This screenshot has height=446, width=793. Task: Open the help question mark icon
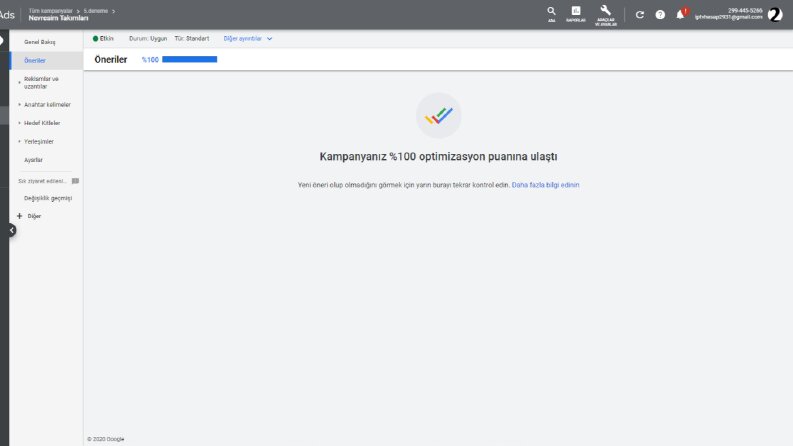pyautogui.click(x=660, y=15)
